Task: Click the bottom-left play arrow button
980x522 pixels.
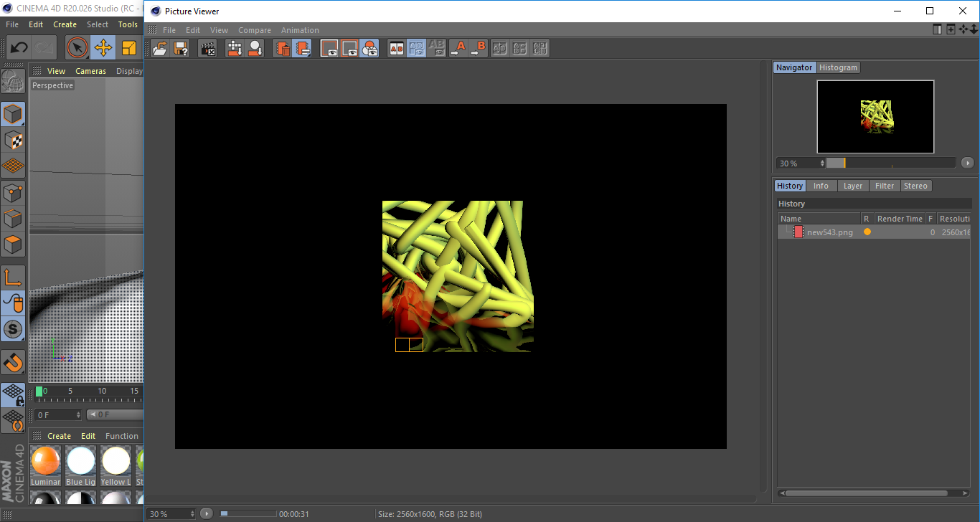Action: coord(207,513)
